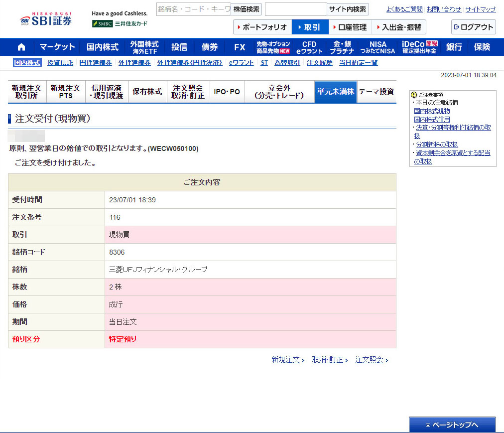Select the 外国株式 海外ETF navigation item
This screenshot has width=504, height=433.
click(144, 47)
